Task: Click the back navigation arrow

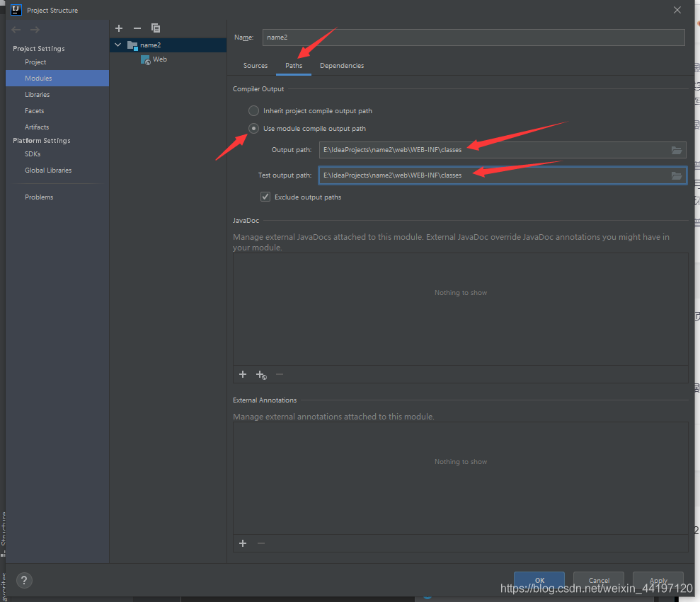Action: 16,30
